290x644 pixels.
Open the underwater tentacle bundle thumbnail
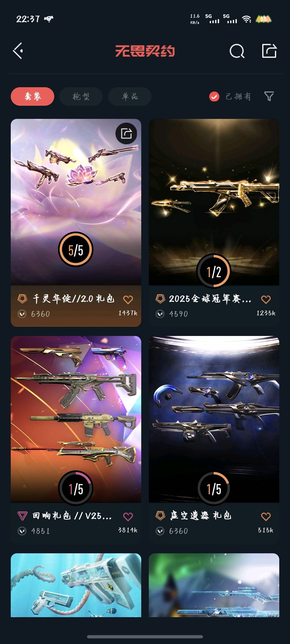click(76, 585)
